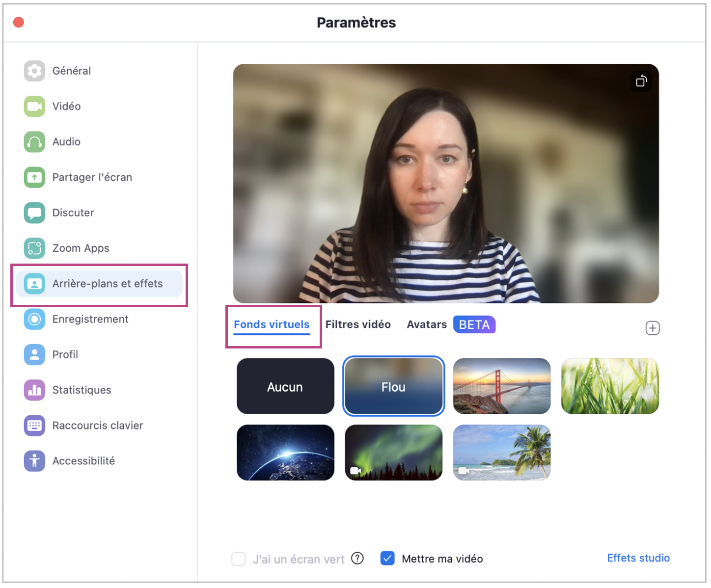The height and width of the screenshot is (588, 711).
Task: Open help for green screen option
Action: click(357, 559)
